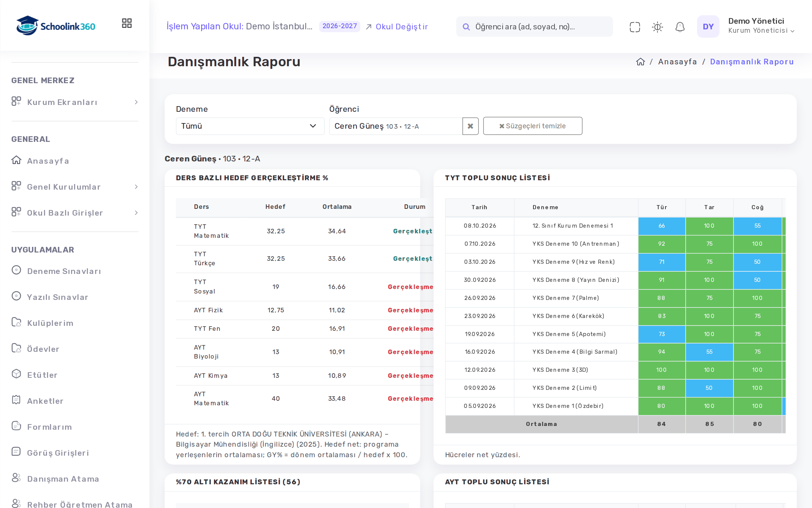Click blue 66 Tür cell for Kurum Denemesi 1
Viewport: 812px width, 508px height.
coord(662,226)
